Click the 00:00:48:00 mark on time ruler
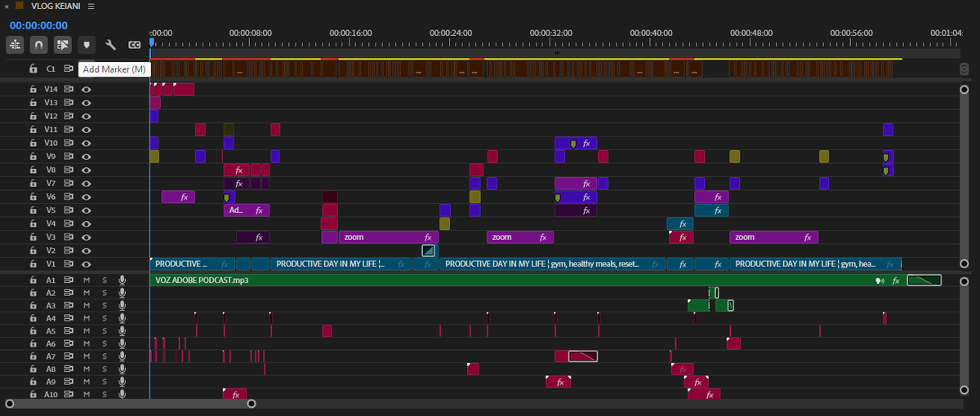The width and height of the screenshot is (980, 416). [x=751, y=33]
